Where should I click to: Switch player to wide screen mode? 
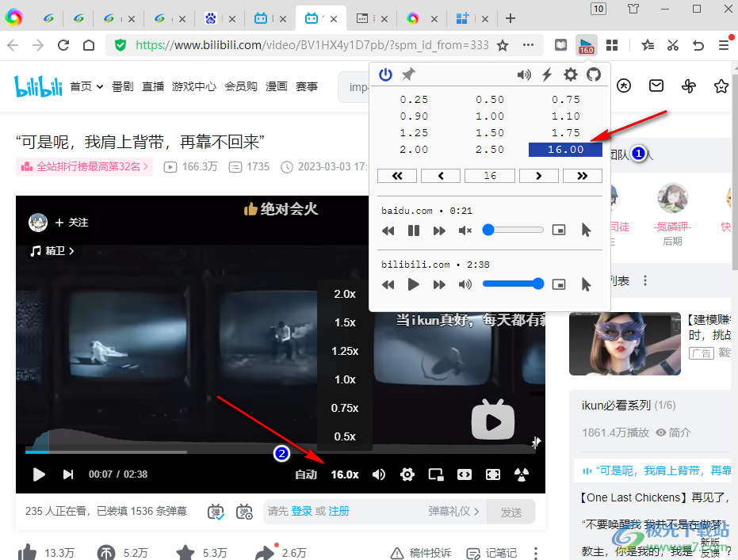click(465, 474)
